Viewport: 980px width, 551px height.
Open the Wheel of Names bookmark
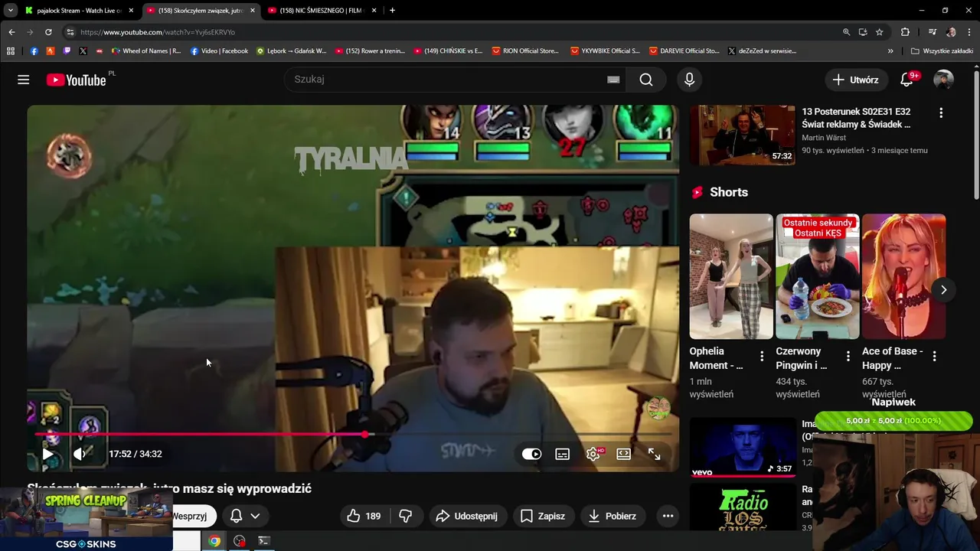coord(145,51)
